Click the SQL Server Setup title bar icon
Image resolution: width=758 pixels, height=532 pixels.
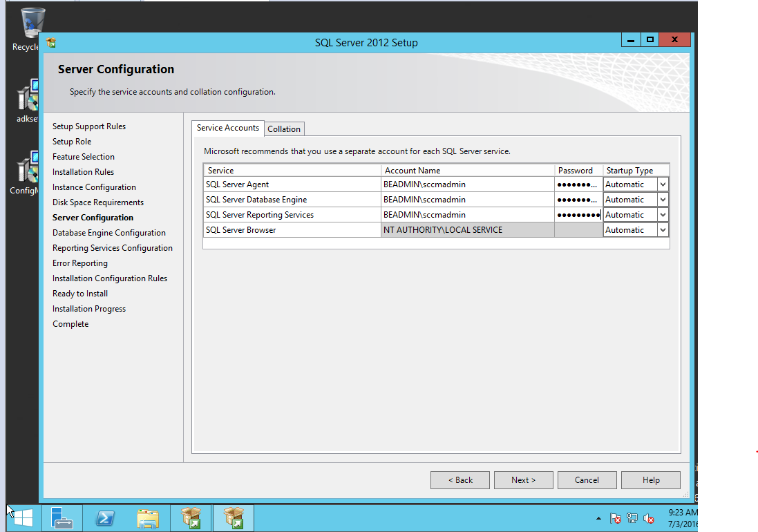click(51, 43)
